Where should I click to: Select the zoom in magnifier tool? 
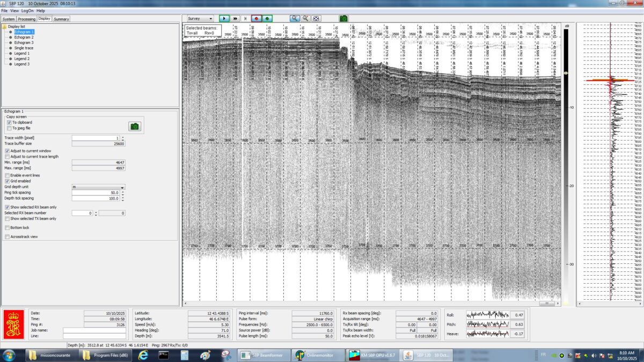pyautogui.click(x=295, y=18)
